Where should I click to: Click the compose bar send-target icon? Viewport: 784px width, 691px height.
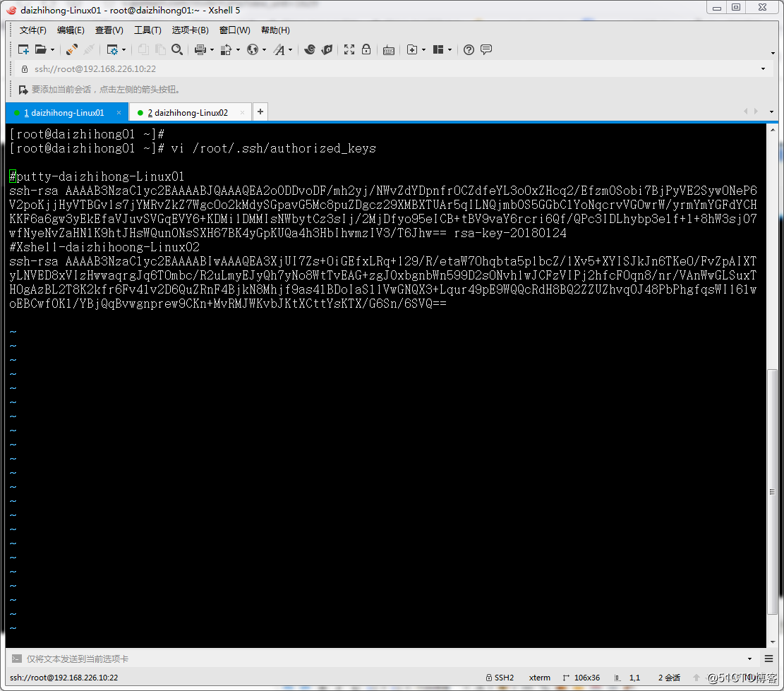16,659
